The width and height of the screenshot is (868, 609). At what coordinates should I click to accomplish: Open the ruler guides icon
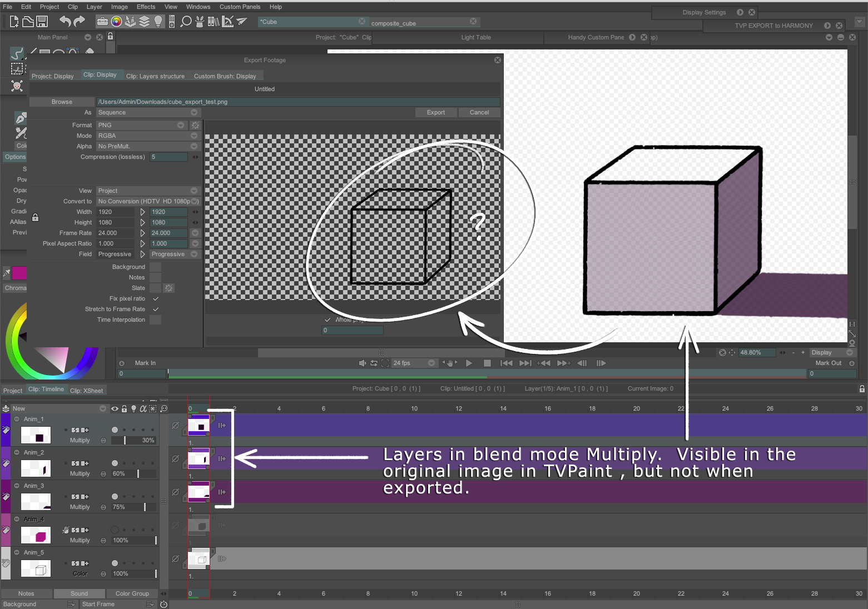[227, 22]
